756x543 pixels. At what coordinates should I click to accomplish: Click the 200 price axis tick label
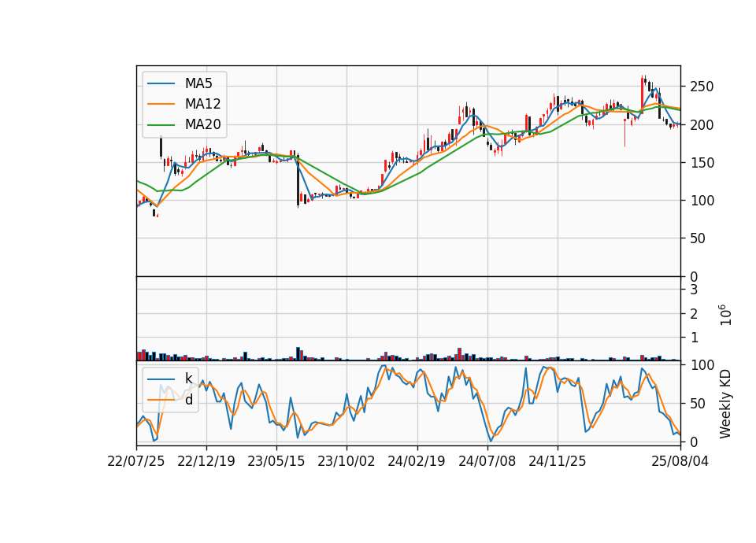coord(702,125)
